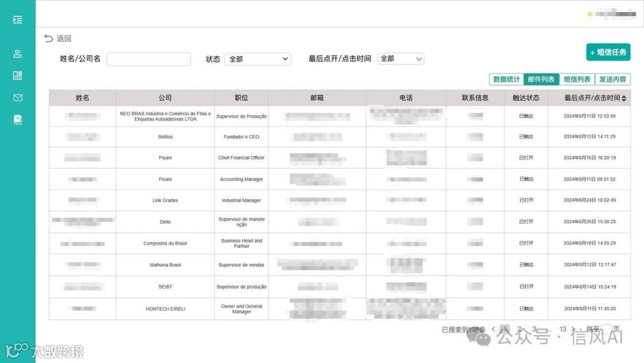Open the 最后点开/点击时间 filter dropdown
The image size is (644, 363).
pyautogui.click(x=401, y=59)
